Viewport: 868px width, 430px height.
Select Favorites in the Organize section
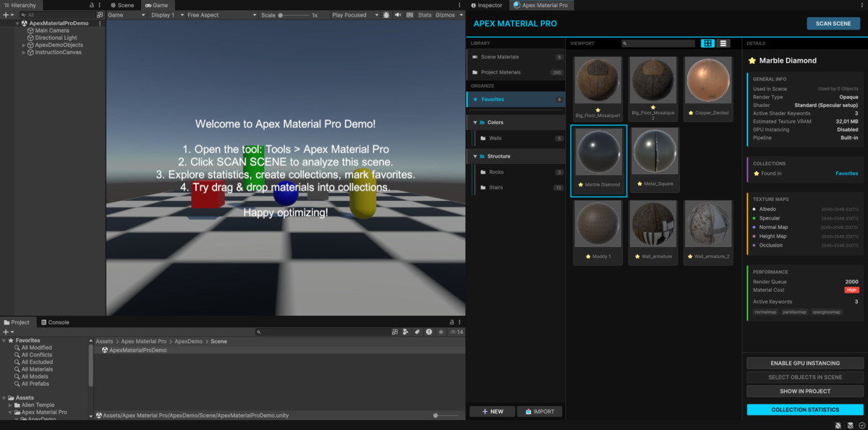(516, 99)
